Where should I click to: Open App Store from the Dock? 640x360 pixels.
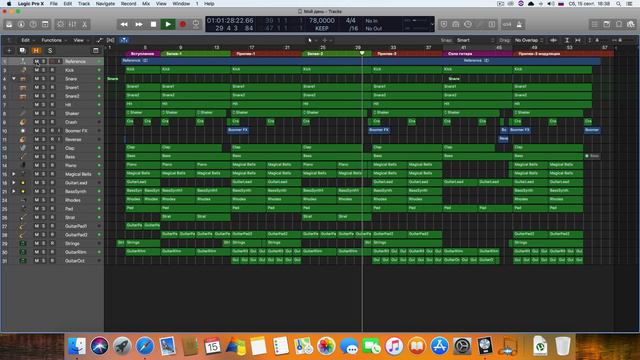[440, 346]
